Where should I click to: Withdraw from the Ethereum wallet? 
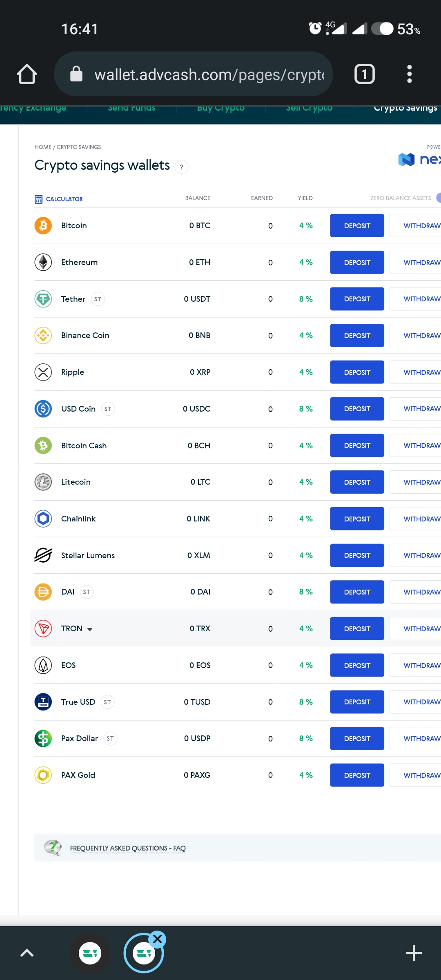415,262
